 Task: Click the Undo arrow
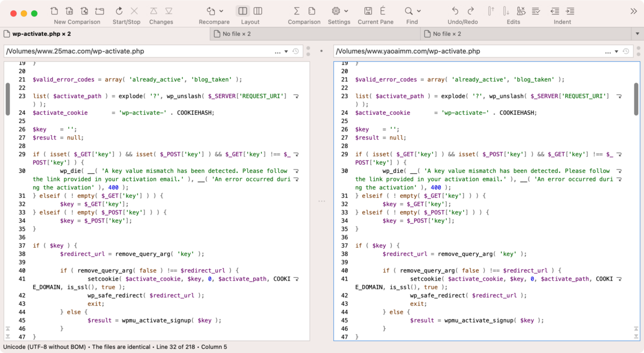pyautogui.click(x=455, y=11)
